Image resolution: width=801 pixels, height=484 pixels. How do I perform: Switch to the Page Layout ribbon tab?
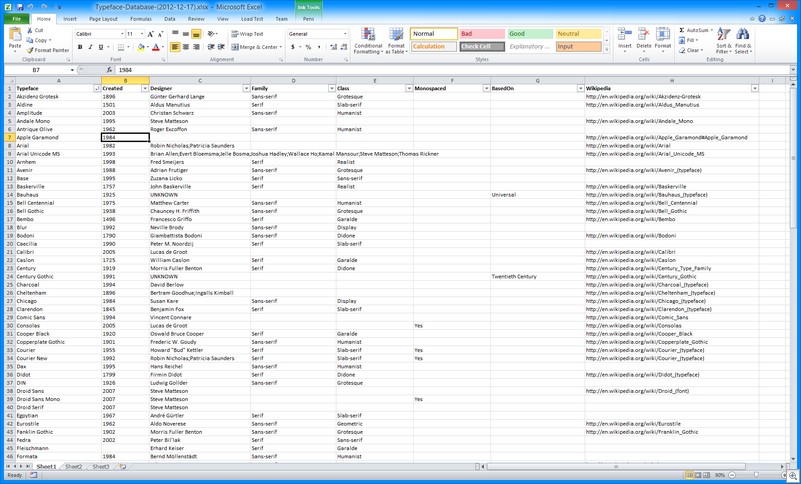pyautogui.click(x=103, y=19)
